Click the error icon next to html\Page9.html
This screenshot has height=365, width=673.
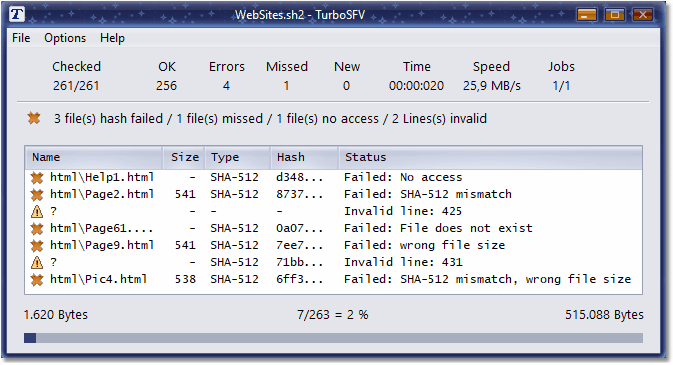pyautogui.click(x=37, y=245)
